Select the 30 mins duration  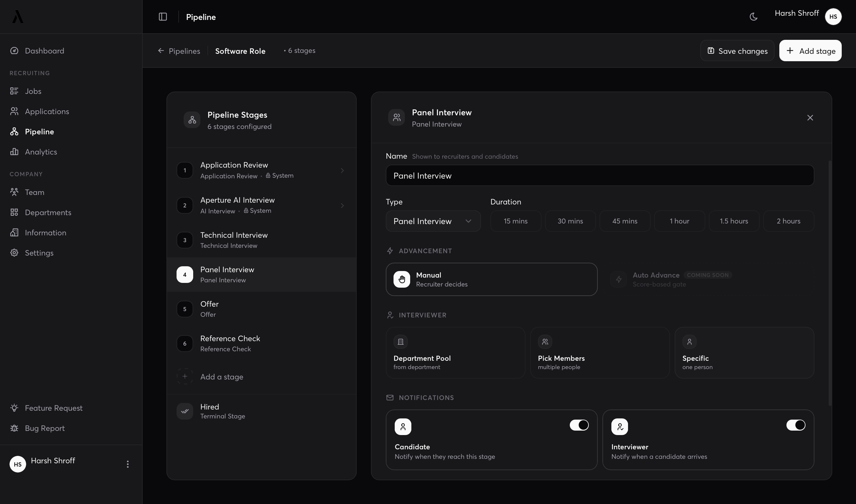[x=570, y=221]
